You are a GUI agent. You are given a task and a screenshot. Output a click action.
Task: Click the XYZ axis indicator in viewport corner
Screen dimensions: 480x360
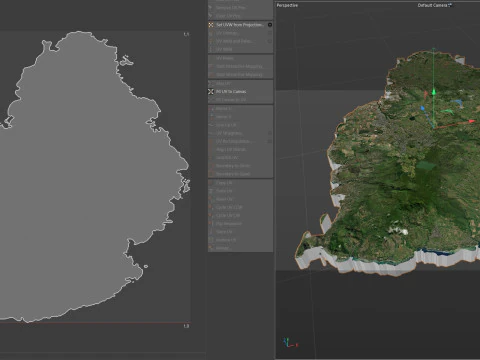click(x=290, y=343)
